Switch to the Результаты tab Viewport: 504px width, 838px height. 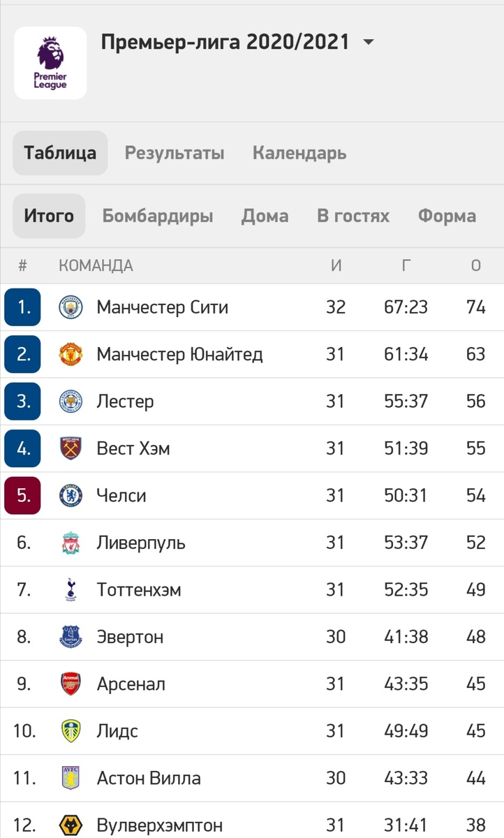point(174,153)
